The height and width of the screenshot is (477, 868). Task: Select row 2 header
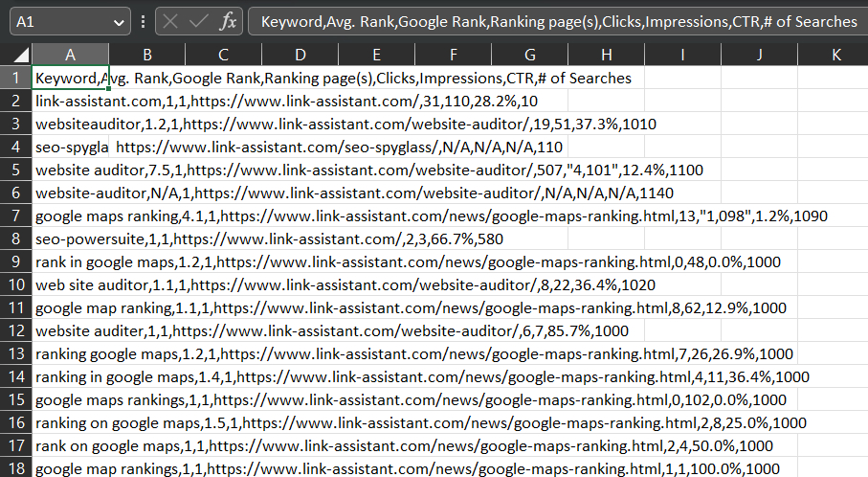15,101
